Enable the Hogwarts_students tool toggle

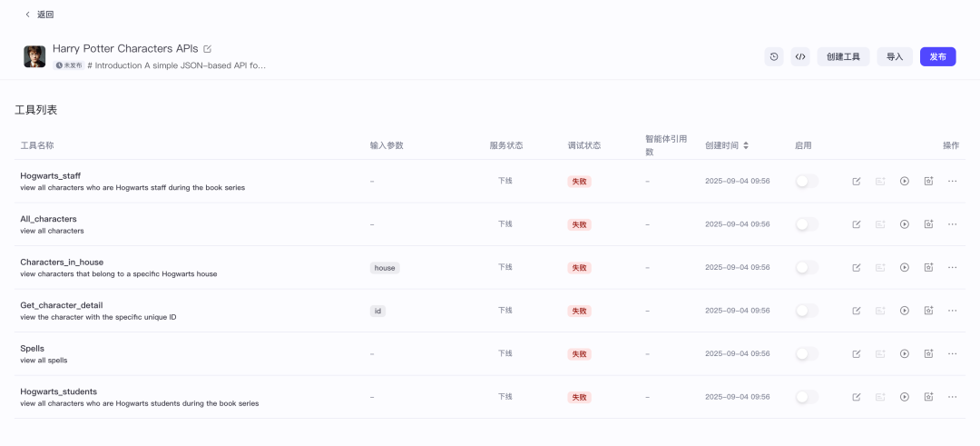pyautogui.click(x=807, y=397)
